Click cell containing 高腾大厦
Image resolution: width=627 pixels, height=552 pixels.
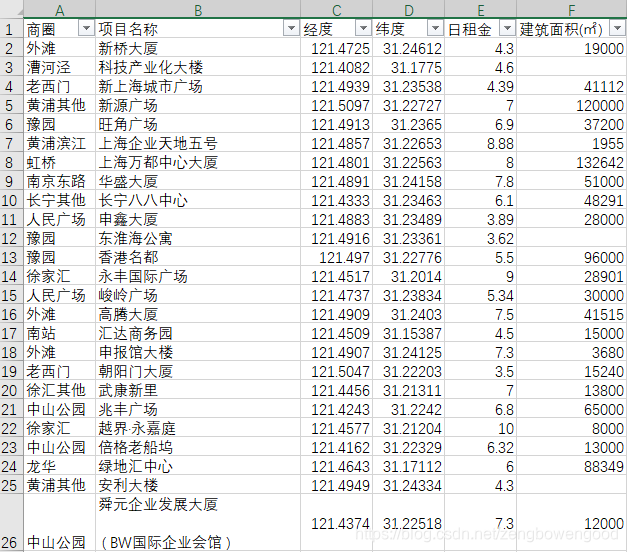[198, 314]
